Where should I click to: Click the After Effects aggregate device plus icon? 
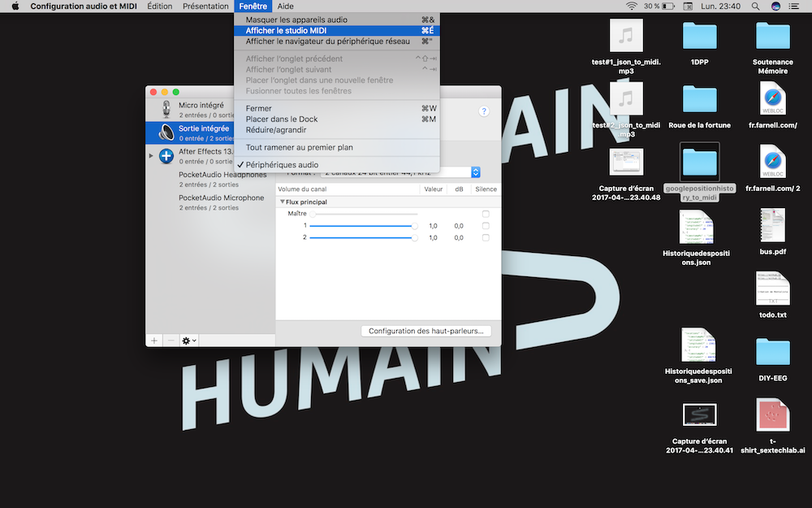(166, 155)
